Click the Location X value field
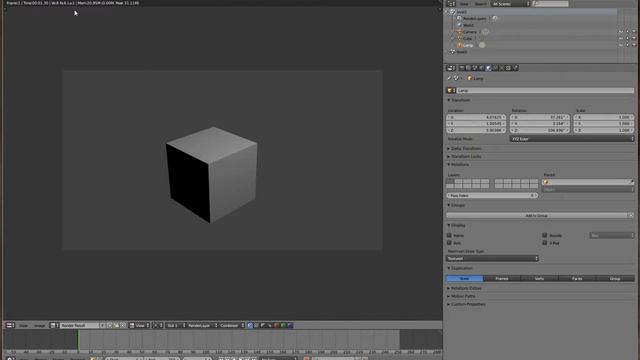This screenshot has height=360, width=640. [476, 117]
